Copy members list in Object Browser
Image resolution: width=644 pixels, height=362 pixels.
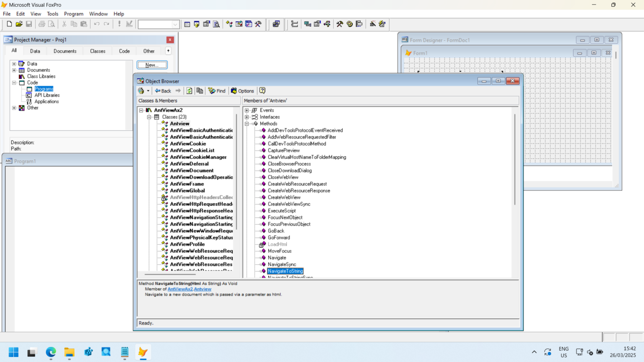pos(200,90)
